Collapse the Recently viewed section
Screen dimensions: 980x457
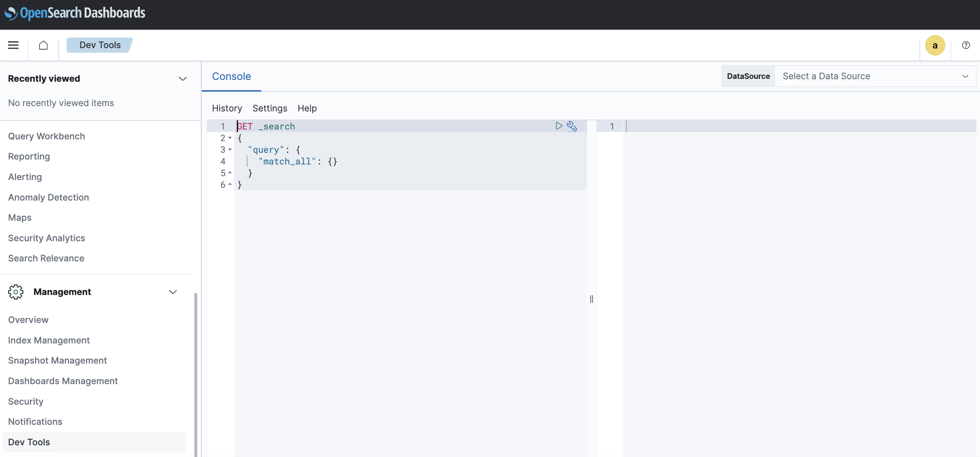click(x=183, y=79)
